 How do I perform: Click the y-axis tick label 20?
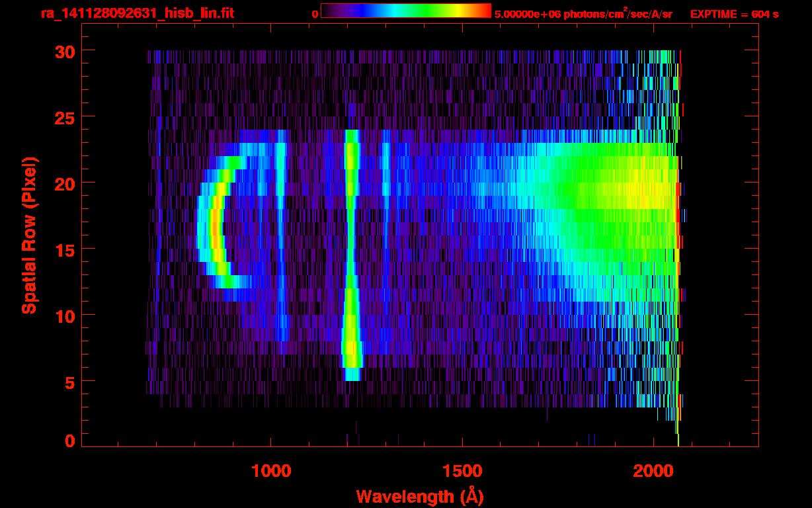(x=65, y=183)
